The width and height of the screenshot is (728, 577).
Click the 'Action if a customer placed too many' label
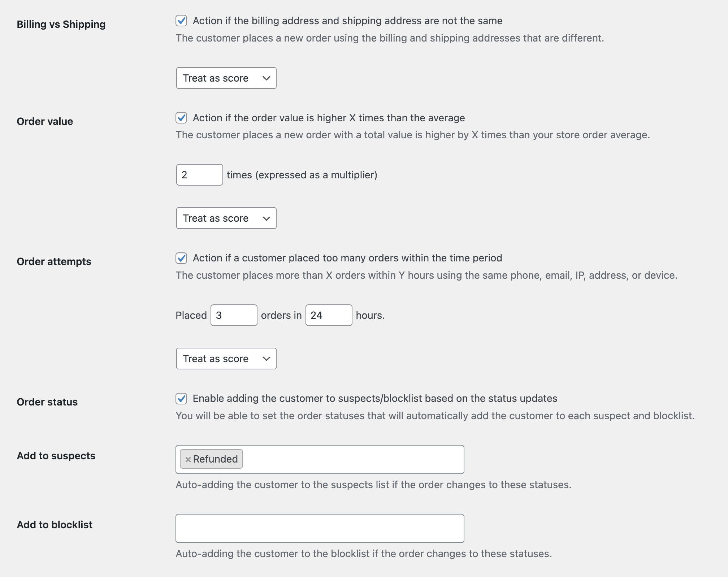tap(347, 258)
